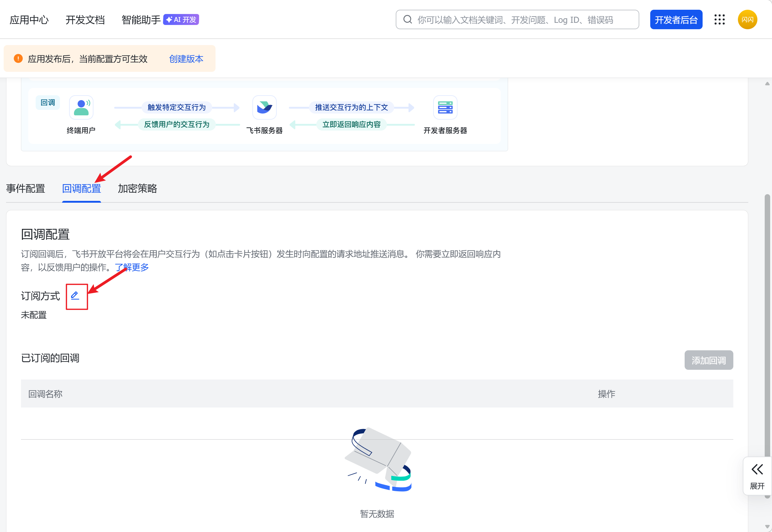Click the 开发者后台 button
772x532 pixels.
676,20
